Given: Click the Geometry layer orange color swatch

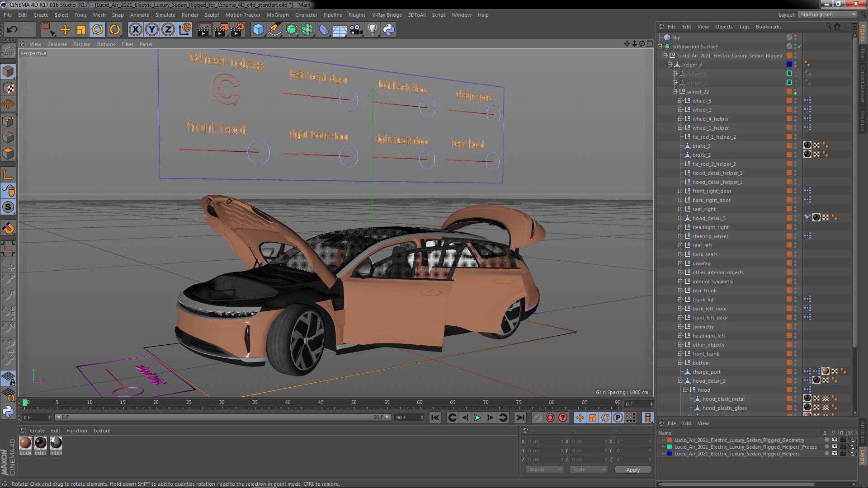Looking at the screenshot, I should pos(670,440).
